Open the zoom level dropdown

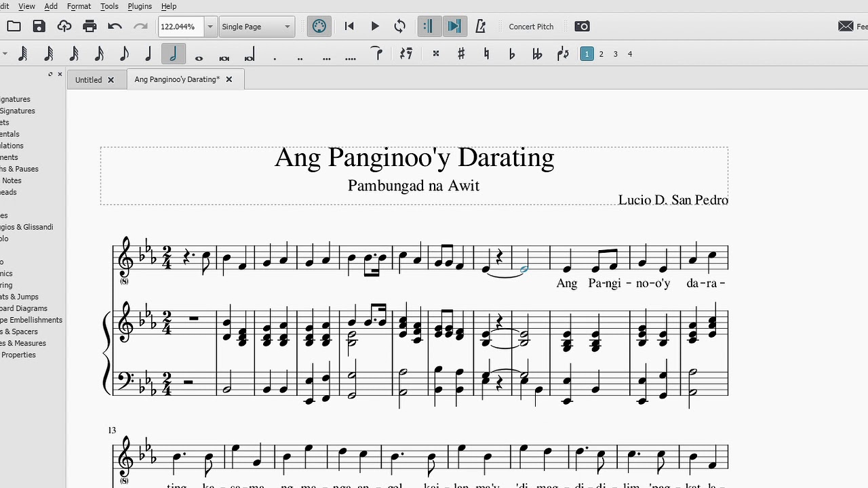pyautogui.click(x=210, y=26)
